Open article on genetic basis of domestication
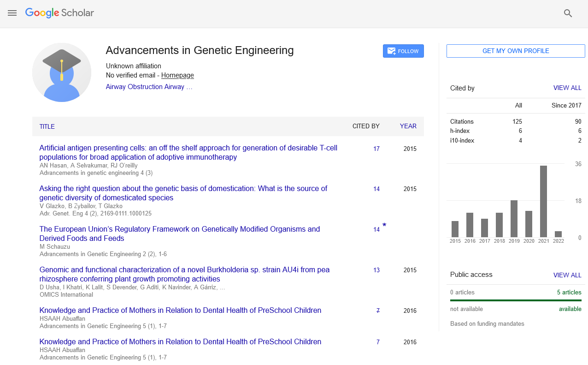 coord(183,193)
